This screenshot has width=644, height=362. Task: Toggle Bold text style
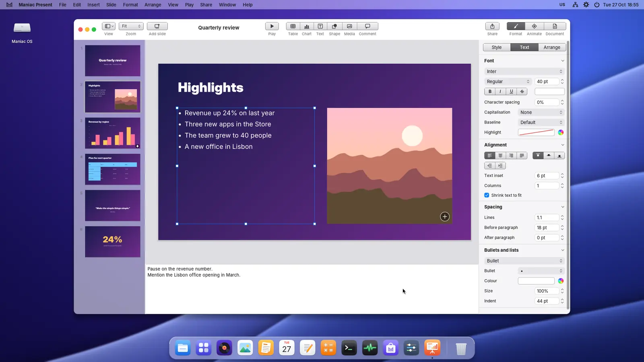[x=490, y=91]
